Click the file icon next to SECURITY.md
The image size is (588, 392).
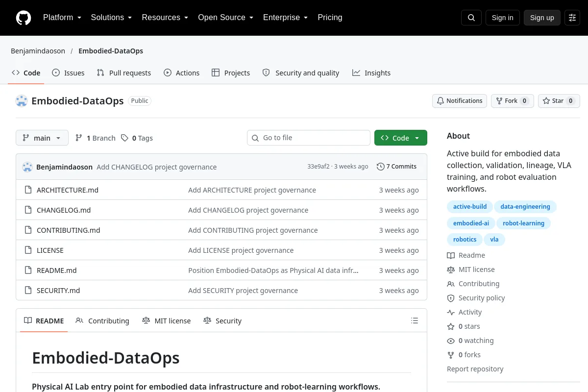point(28,290)
